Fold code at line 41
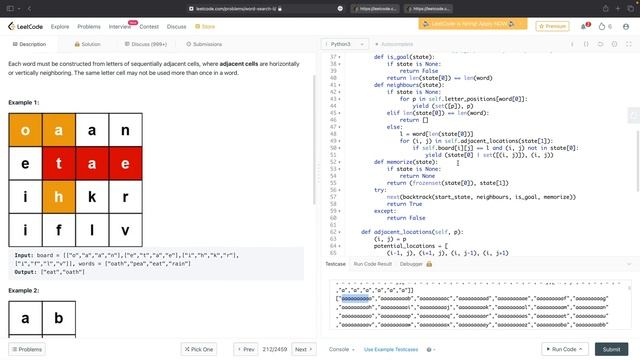The image size is (640, 360). [339, 85]
